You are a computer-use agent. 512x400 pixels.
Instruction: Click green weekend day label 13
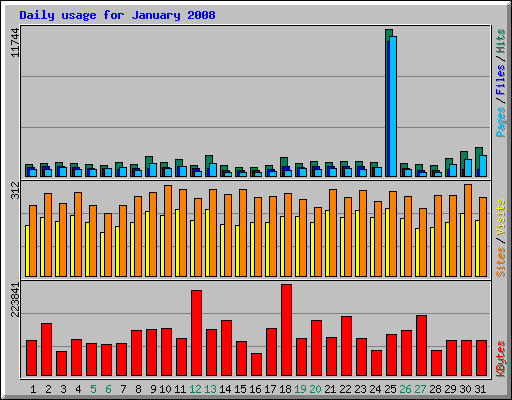[210, 389]
